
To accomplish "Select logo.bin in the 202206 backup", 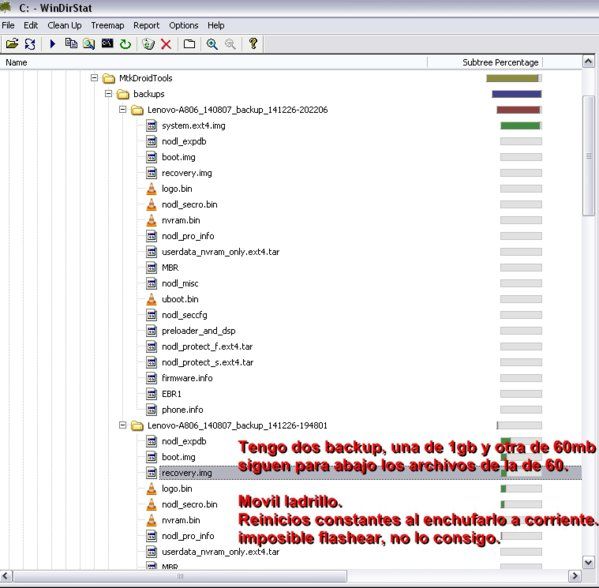I will 177,189.
